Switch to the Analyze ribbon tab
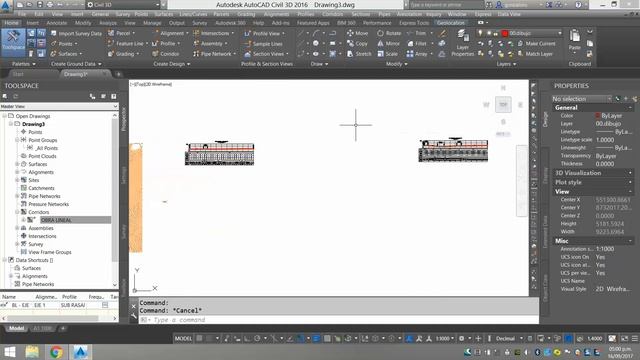The height and width of the screenshot is (360, 640). tap(108, 23)
